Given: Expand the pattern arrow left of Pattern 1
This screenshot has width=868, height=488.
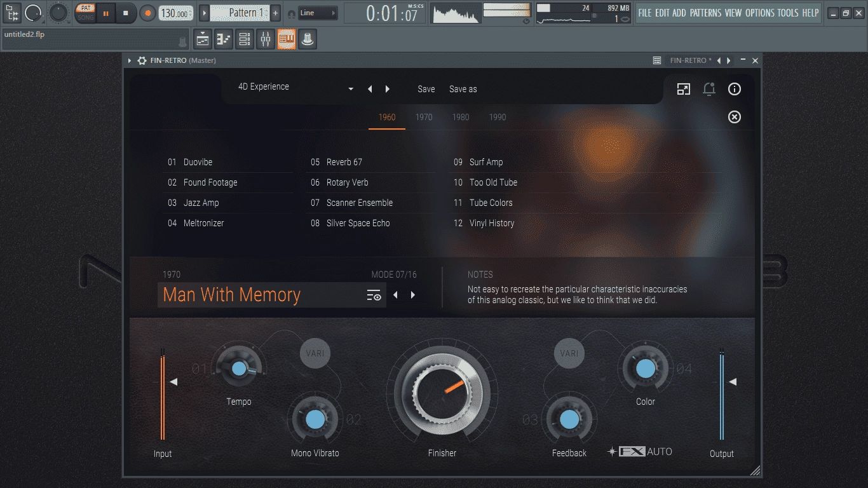Looking at the screenshot, I should (x=205, y=13).
